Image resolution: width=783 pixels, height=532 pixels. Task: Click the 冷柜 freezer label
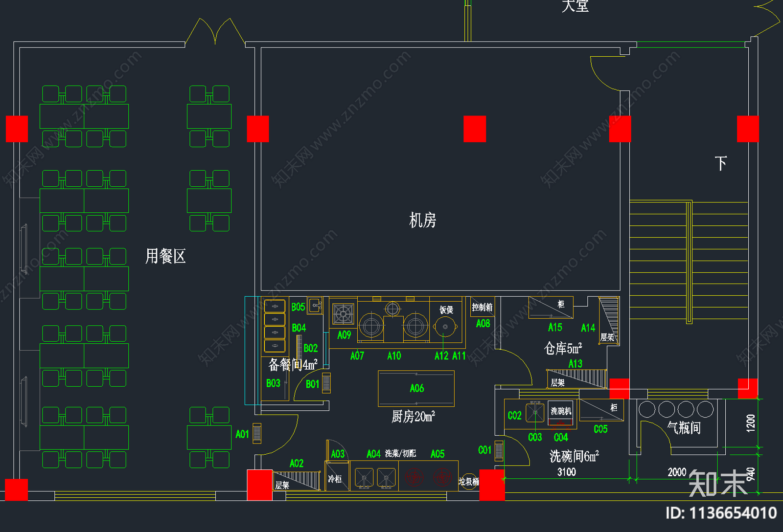(x=335, y=479)
